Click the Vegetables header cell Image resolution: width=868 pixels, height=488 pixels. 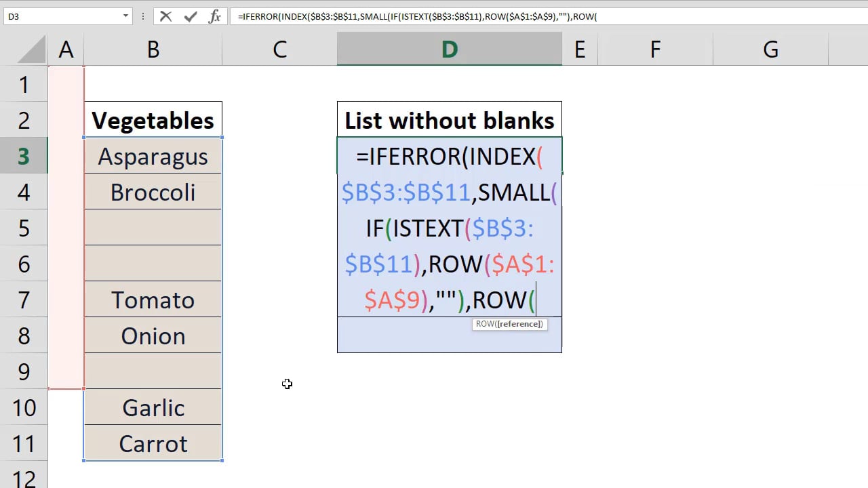[x=153, y=120]
